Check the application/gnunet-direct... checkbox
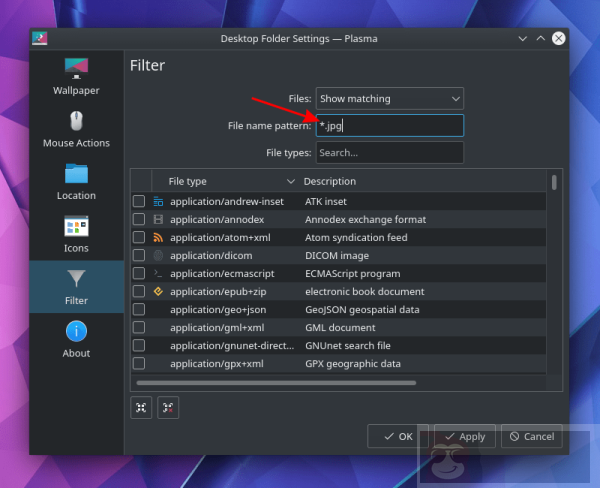This screenshot has width=600, height=488. pyautogui.click(x=139, y=345)
